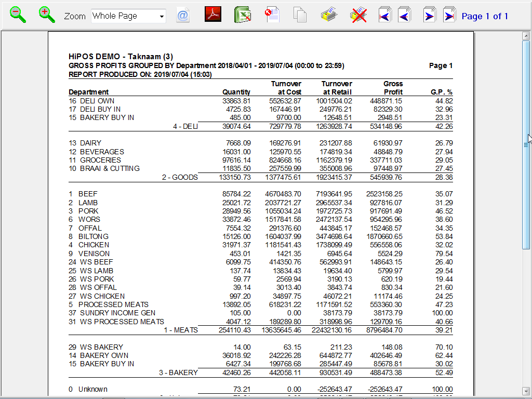Go to the first page of the report

(x=385, y=15)
